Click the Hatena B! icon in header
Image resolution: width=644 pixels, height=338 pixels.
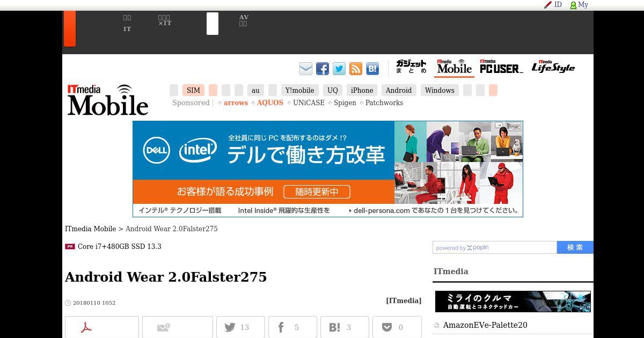(x=372, y=69)
